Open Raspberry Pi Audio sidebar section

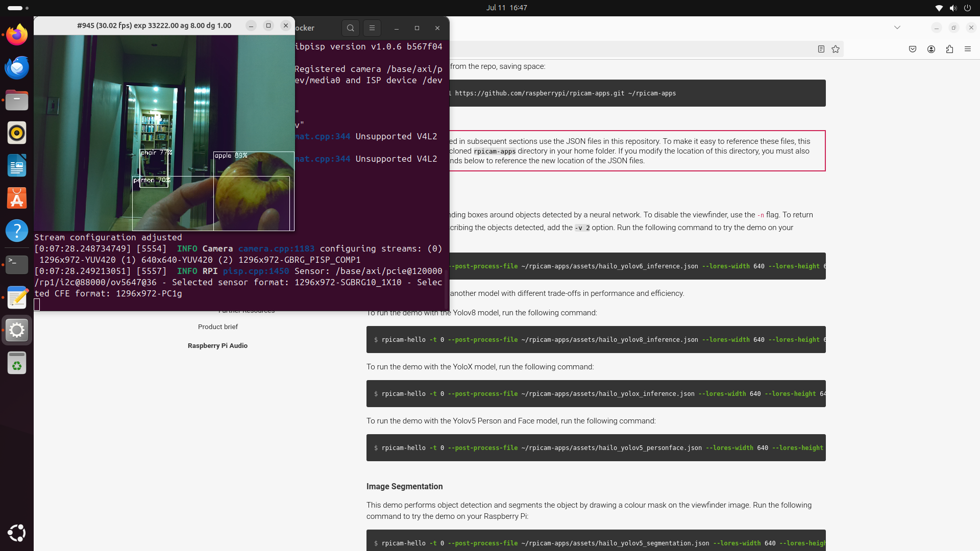click(217, 345)
